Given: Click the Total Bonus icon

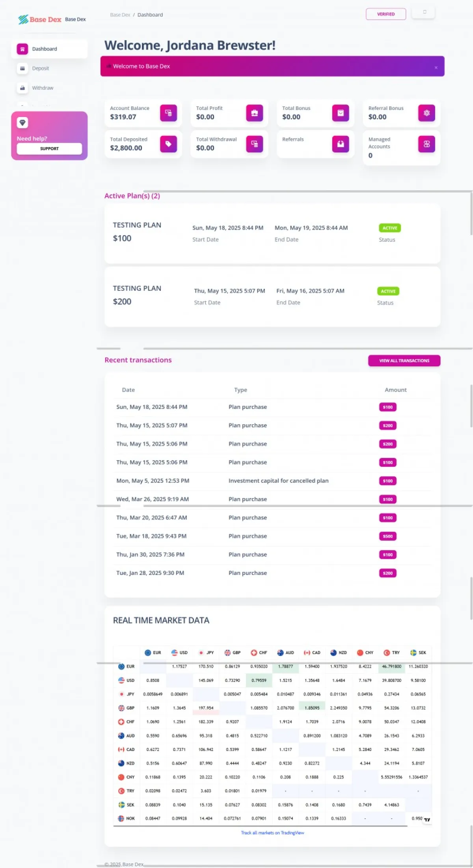Looking at the screenshot, I should coord(341,113).
